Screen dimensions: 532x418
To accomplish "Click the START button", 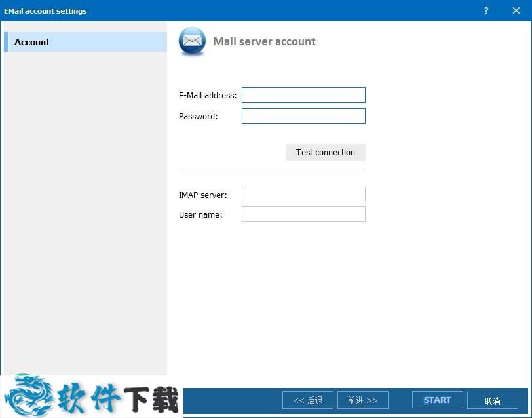I will [438, 400].
